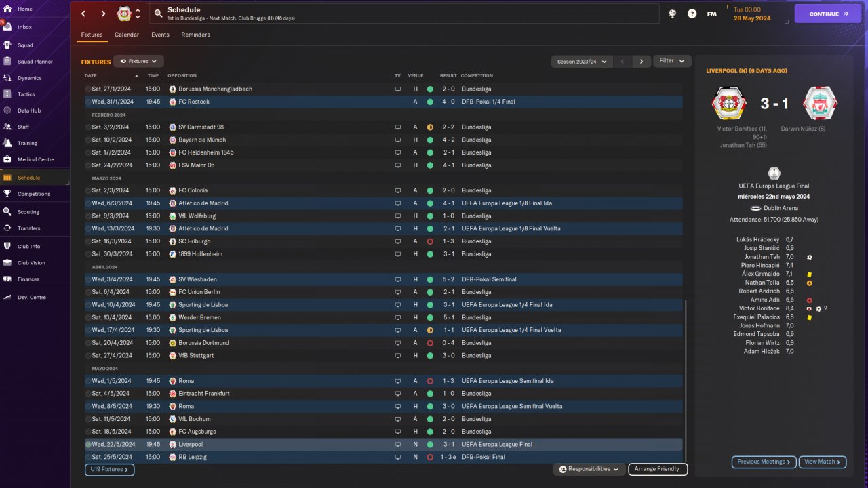Screen dimensions: 868x488
Task: Open Schedule in the sidebar
Action: [x=34, y=178]
